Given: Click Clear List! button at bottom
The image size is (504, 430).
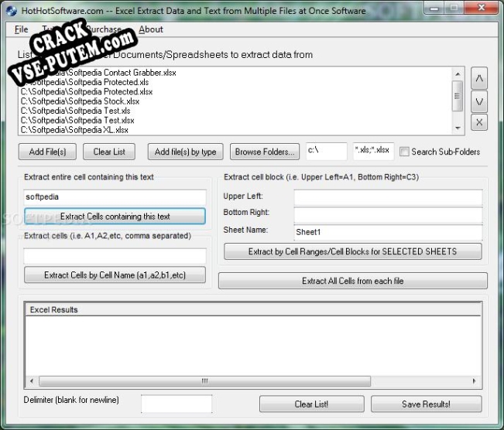Looking at the screenshot, I should [x=312, y=404].
